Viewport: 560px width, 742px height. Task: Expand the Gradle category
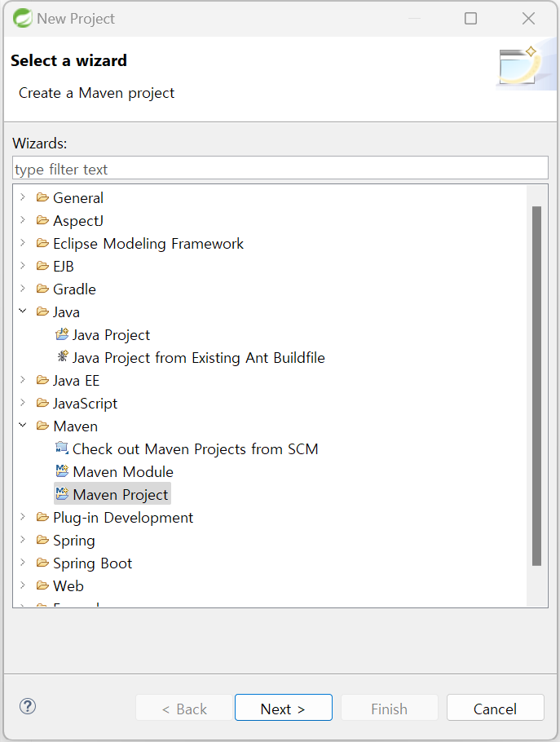coord(22,288)
